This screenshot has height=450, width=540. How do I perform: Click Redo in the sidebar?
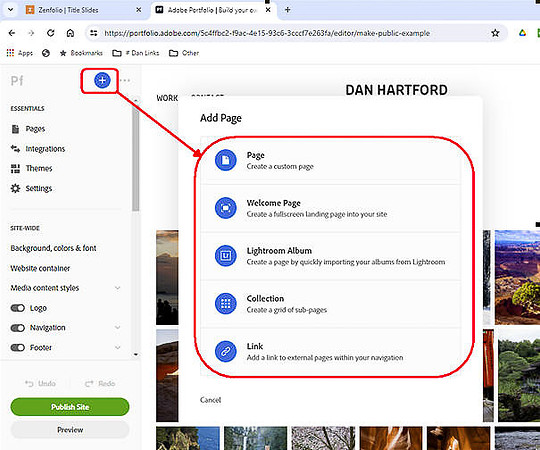coord(100,384)
